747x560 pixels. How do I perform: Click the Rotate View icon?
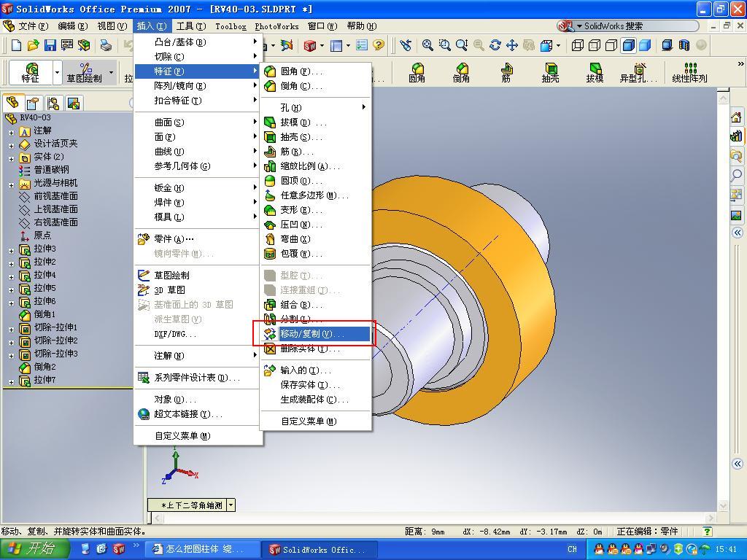click(x=495, y=45)
